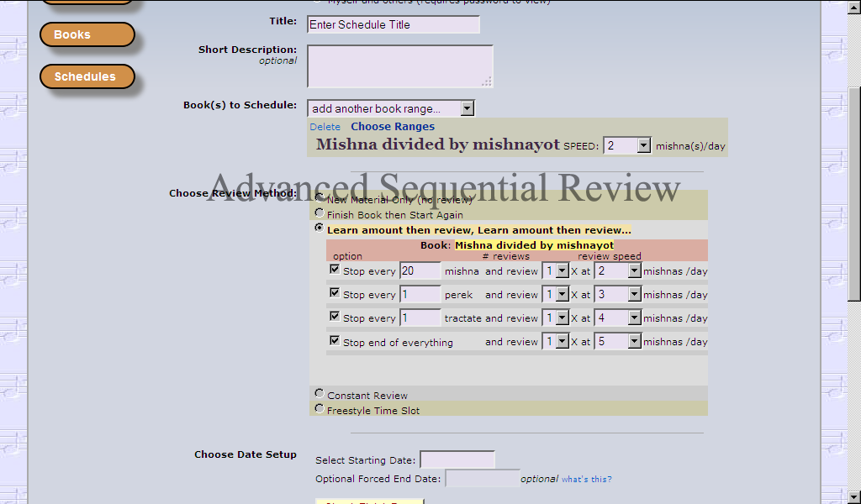Click the schedule Title input field
Screen dimensions: 861x504
[393, 24]
